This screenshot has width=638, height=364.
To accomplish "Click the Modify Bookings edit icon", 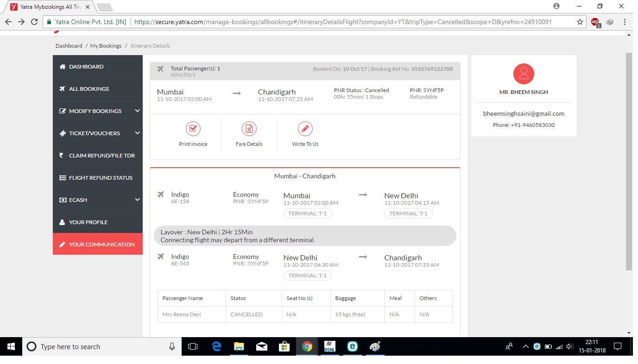I will tap(62, 111).
